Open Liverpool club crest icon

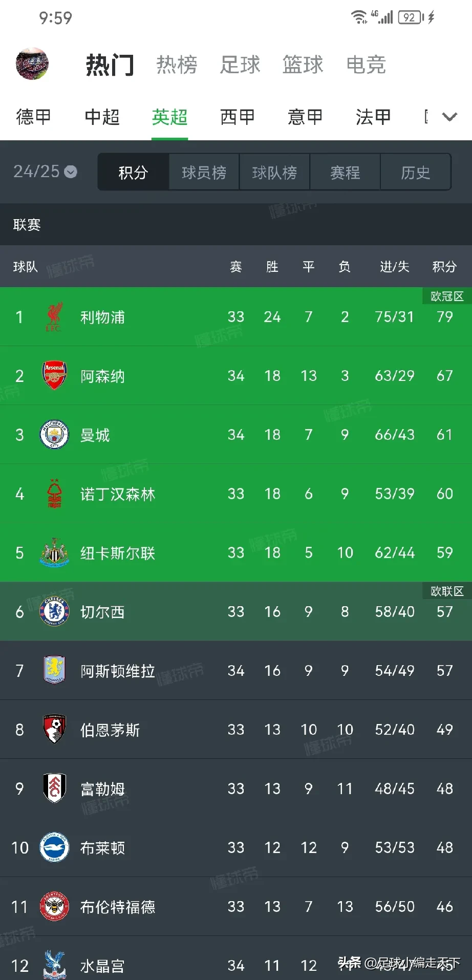click(54, 317)
